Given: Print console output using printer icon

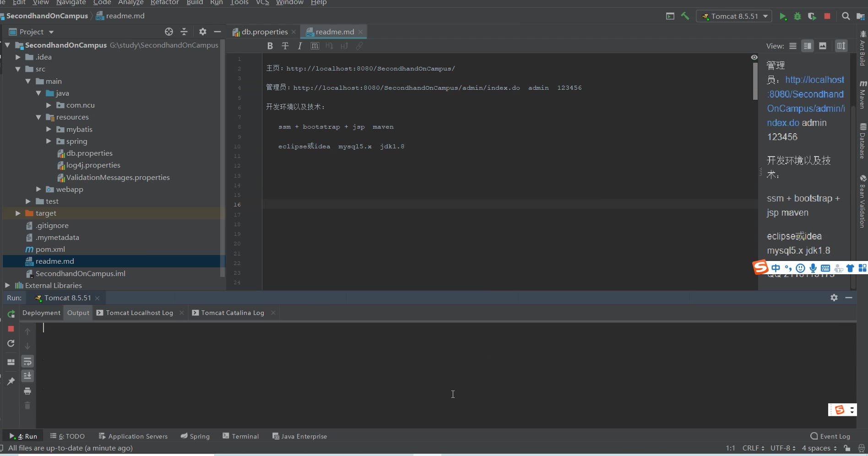Looking at the screenshot, I should pyautogui.click(x=27, y=391).
